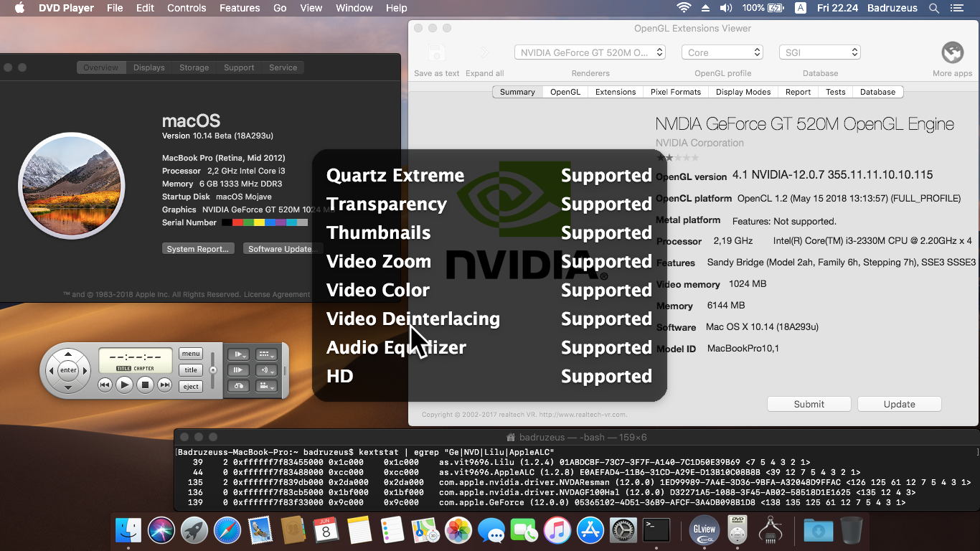Click the Wi-Fi status icon in menu bar
The width and height of the screenshot is (980, 551).
click(x=684, y=8)
